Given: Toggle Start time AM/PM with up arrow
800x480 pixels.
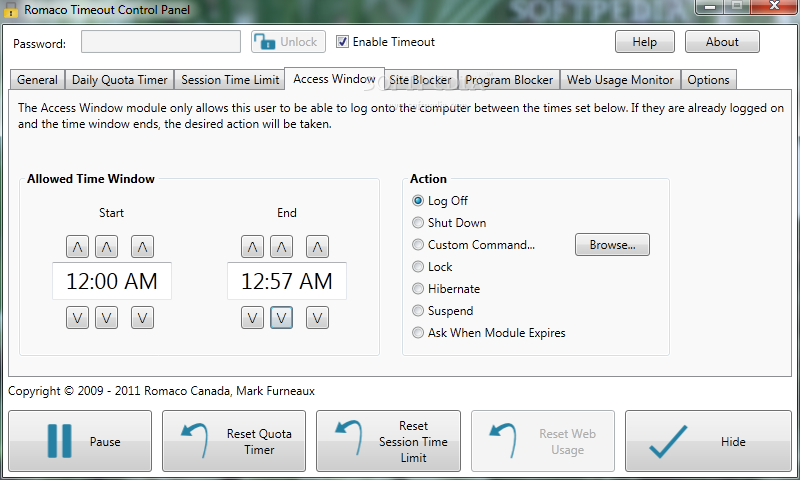Looking at the screenshot, I should [142, 247].
